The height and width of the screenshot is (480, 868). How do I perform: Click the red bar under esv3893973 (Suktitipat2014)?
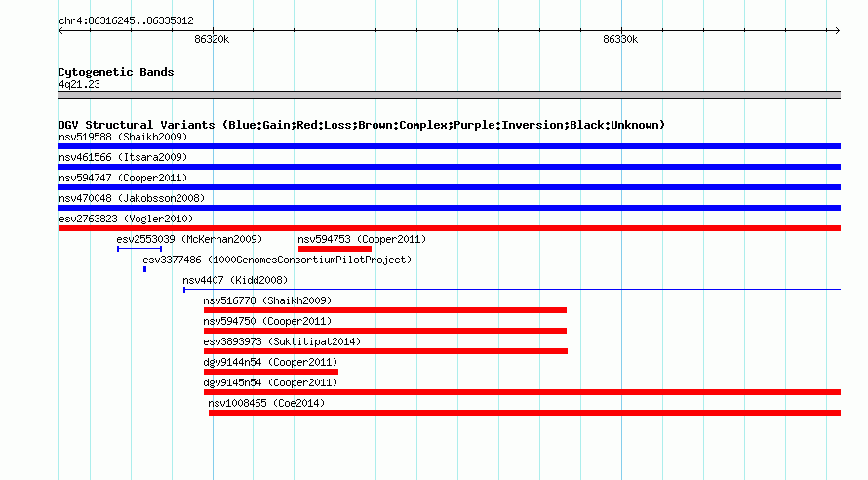386,351
